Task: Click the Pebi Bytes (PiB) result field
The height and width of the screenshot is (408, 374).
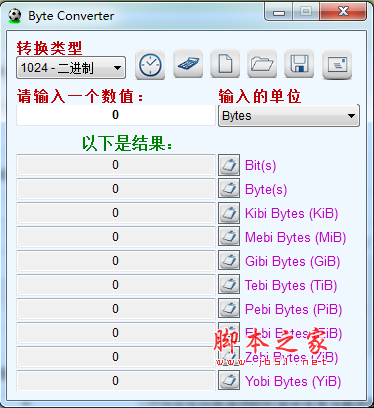Action: click(116, 309)
